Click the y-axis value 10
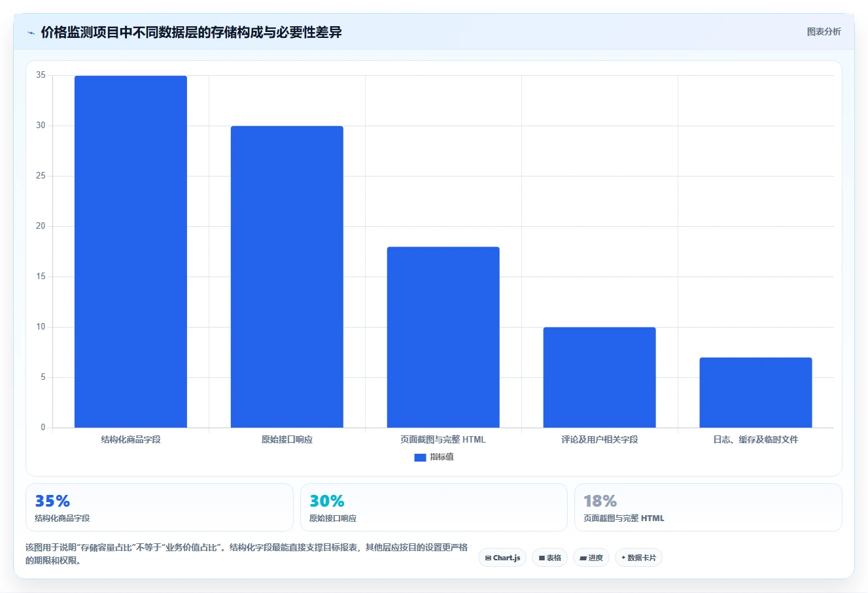The image size is (868, 593). pos(41,327)
